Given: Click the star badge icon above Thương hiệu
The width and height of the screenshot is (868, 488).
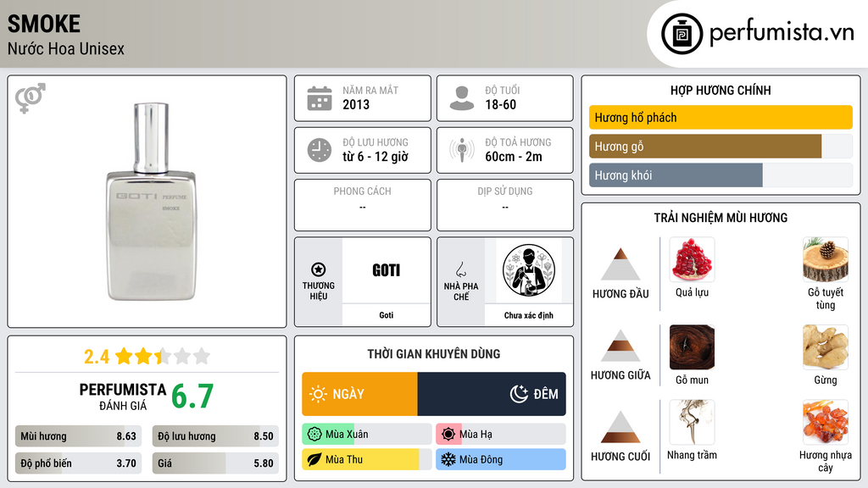Looking at the screenshot, I should pyautogui.click(x=319, y=269).
